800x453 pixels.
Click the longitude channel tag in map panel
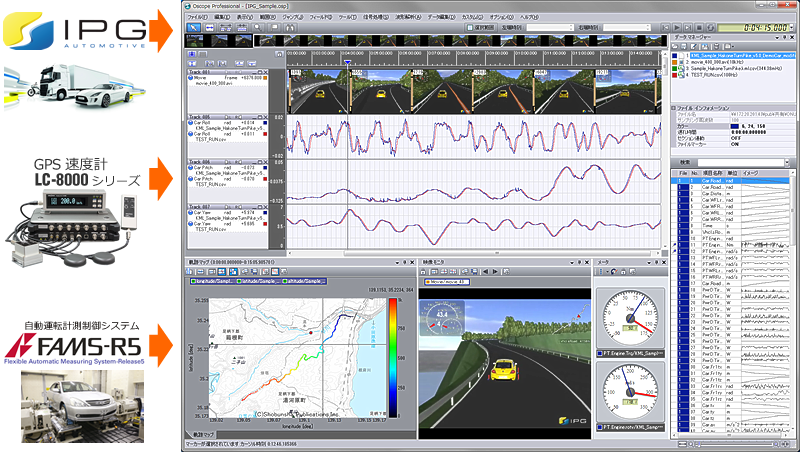(x=212, y=281)
